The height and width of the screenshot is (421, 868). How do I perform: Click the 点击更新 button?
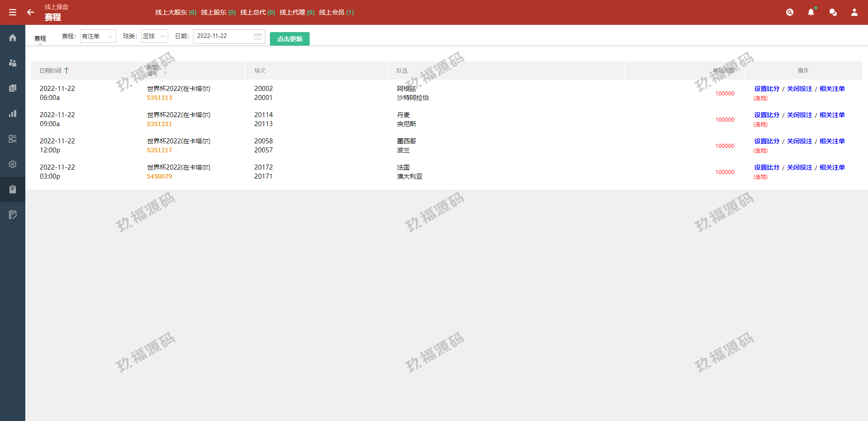[289, 39]
